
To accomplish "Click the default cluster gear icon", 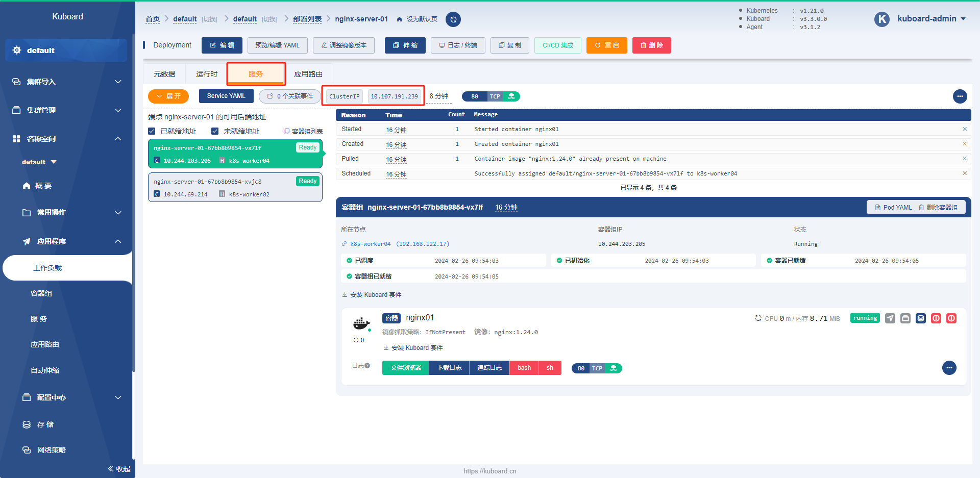I will [x=17, y=50].
